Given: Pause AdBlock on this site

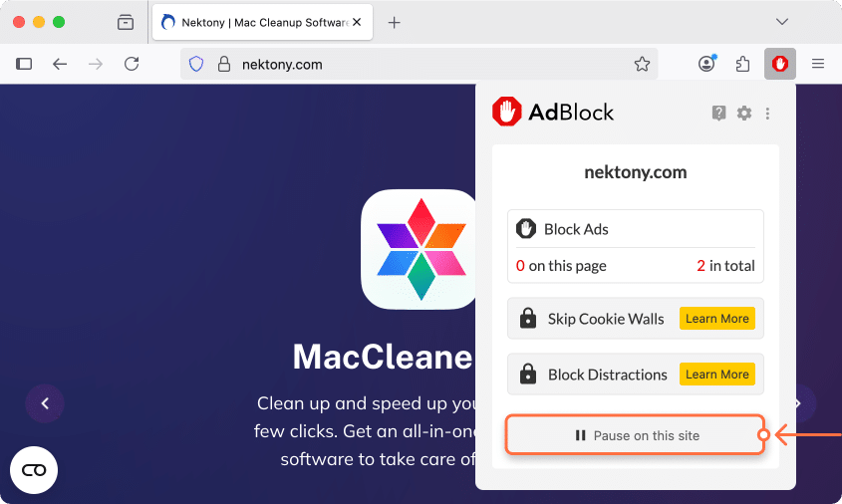Looking at the screenshot, I should coord(636,435).
